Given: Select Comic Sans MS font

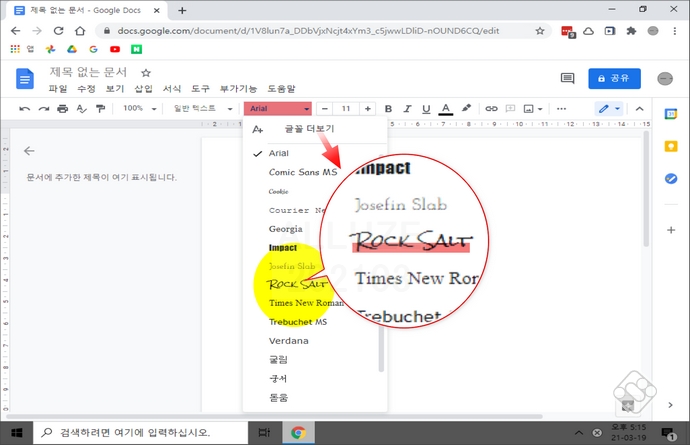Looking at the screenshot, I should 303,172.
